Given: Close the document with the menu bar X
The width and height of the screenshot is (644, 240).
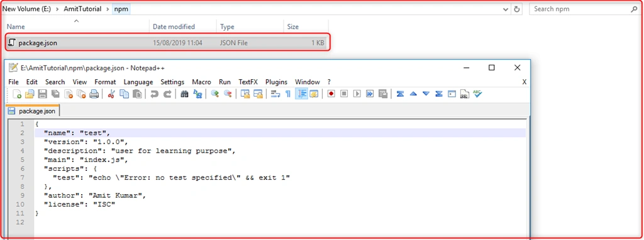Looking at the screenshot, I should [x=525, y=82].
